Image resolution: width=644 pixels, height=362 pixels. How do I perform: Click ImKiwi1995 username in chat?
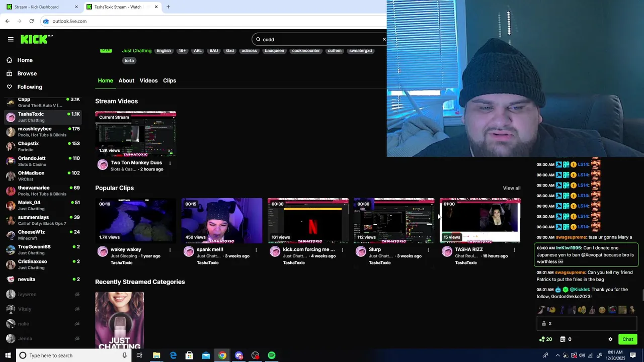click(569, 248)
